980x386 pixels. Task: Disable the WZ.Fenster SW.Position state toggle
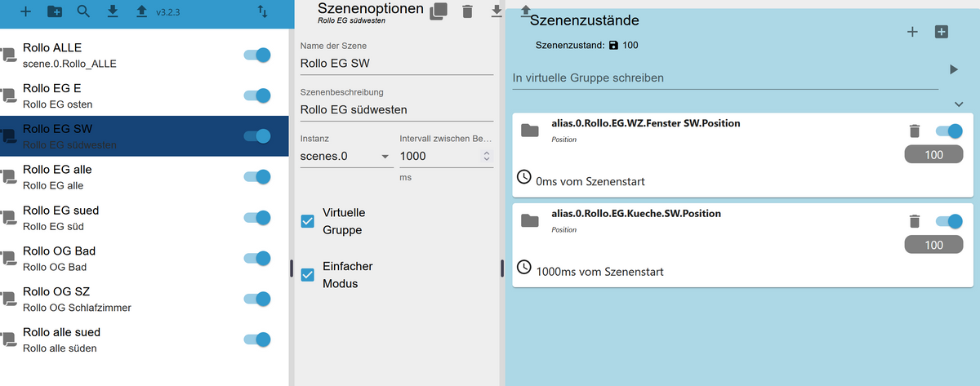948,131
